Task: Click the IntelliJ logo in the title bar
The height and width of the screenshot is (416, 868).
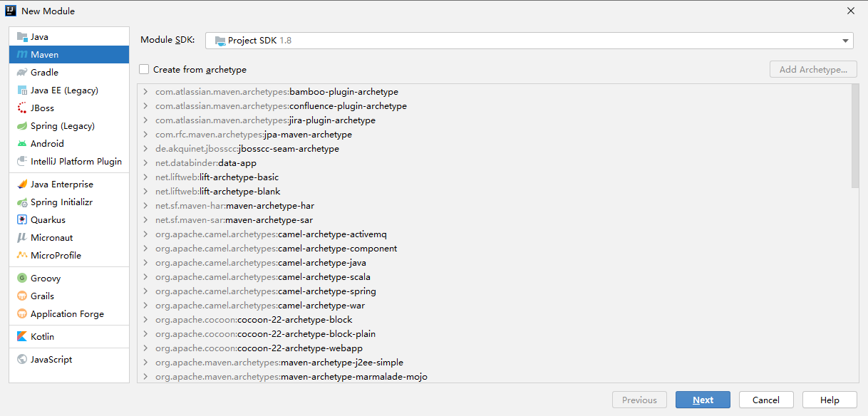Action: pyautogui.click(x=11, y=11)
